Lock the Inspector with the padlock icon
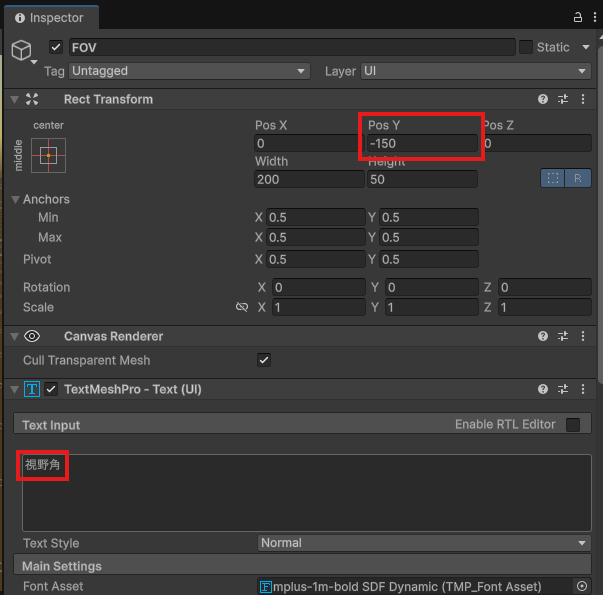Image resolution: width=603 pixels, height=595 pixels. point(577,17)
